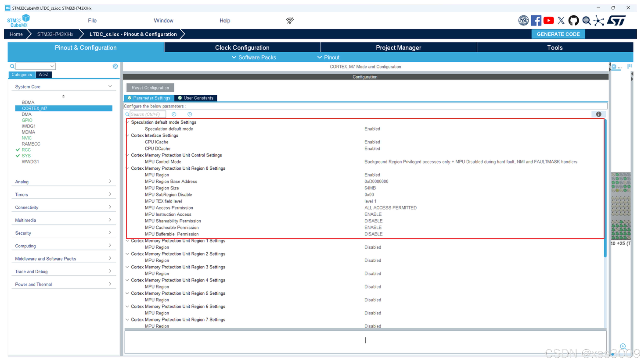Click the ST logo icon
This screenshot has width=641, height=364.
coord(616,20)
